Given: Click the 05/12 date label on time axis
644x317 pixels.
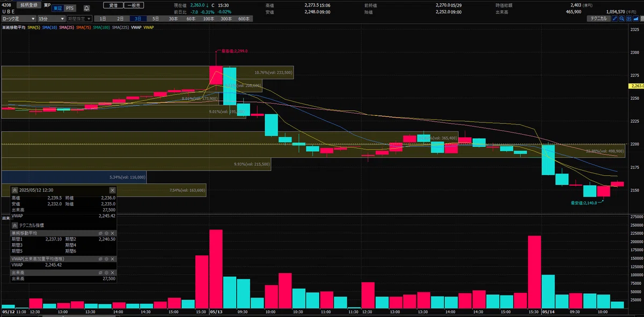Looking at the screenshot, I should 8,311.
